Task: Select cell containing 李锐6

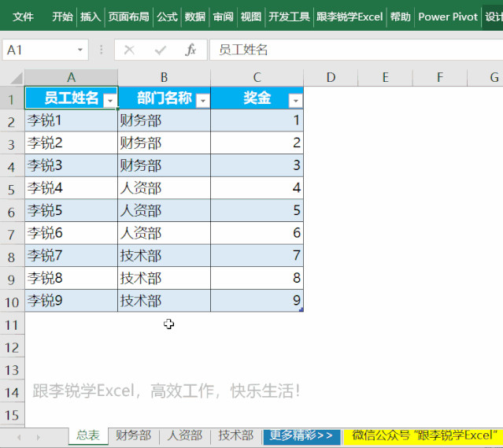Action: point(71,233)
